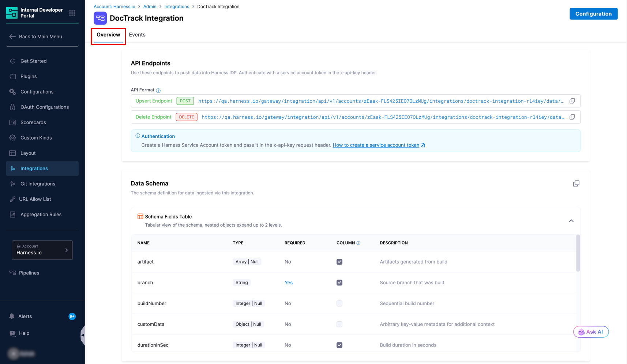Click the durationInSec field name

coord(153,345)
